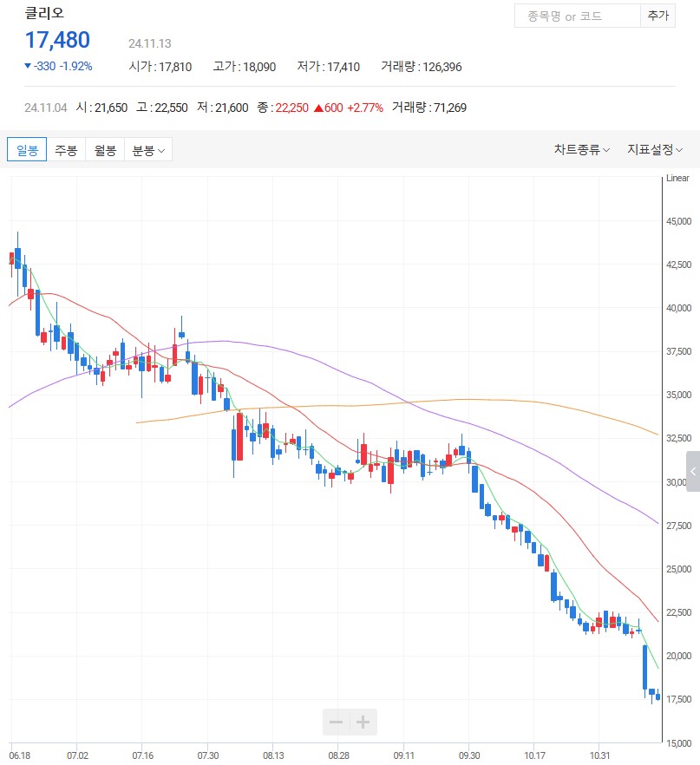This screenshot has height=765, width=700.
Task: Select the 09.30 date label on time axis
Action: 468,755
